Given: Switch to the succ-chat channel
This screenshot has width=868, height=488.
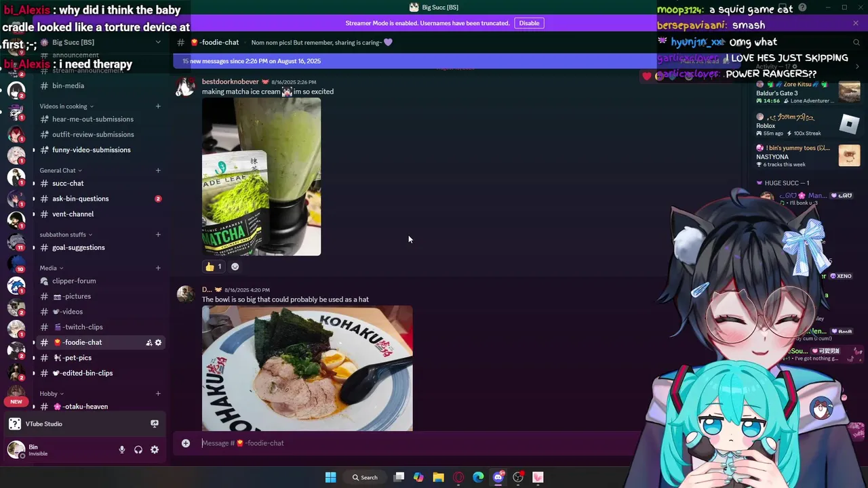Looking at the screenshot, I should (x=100, y=184).
